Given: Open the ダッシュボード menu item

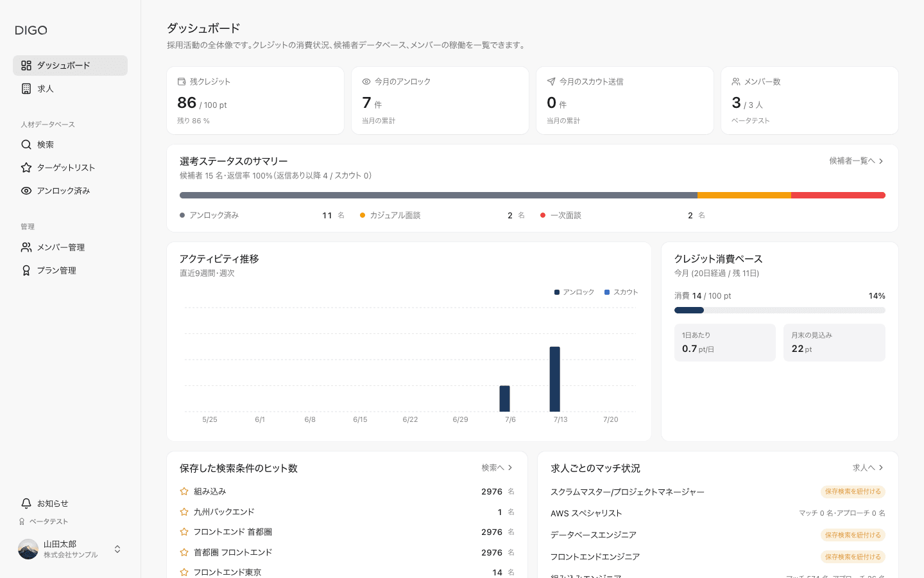Looking at the screenshot, I should click(x=70, y=66).
